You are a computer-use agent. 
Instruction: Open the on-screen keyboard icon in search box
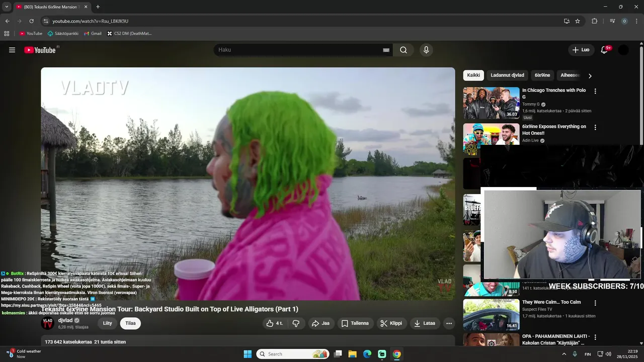point(386,50)
